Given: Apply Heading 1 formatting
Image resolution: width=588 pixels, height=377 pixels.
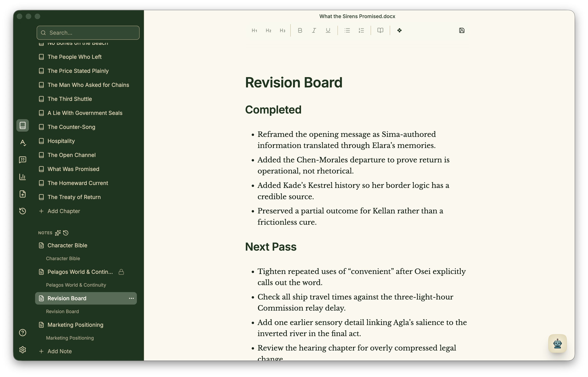Looking at the screenshot, I should tap(254, 30).
